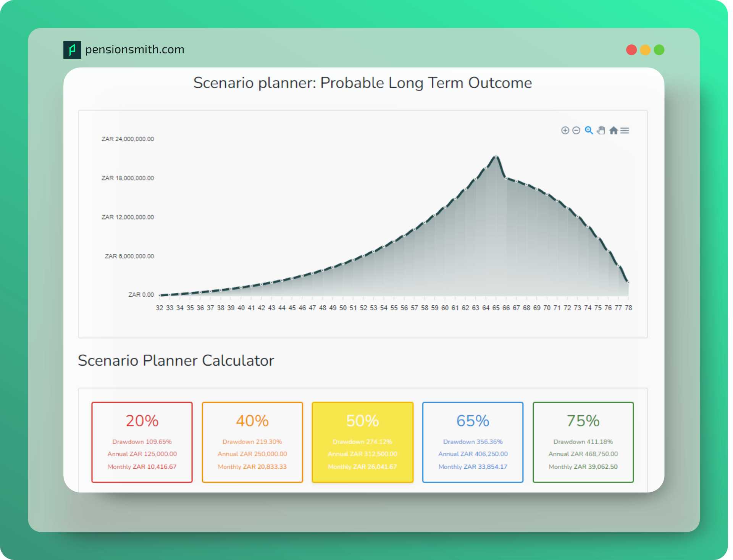The width and height of the screenshot is (733, 560).
Task: Click Drawdown 109.65% text
Action: pos(142,442)
